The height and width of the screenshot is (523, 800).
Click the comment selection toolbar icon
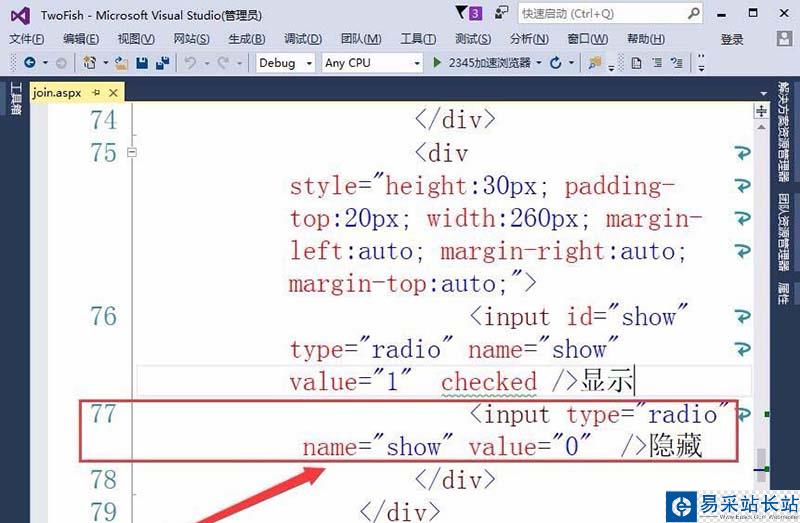(677, 63)
